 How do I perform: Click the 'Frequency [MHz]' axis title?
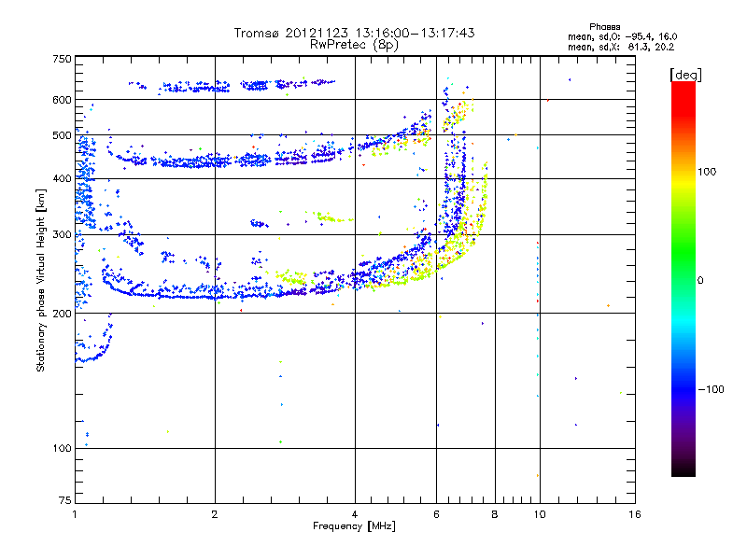click(354, 526)
